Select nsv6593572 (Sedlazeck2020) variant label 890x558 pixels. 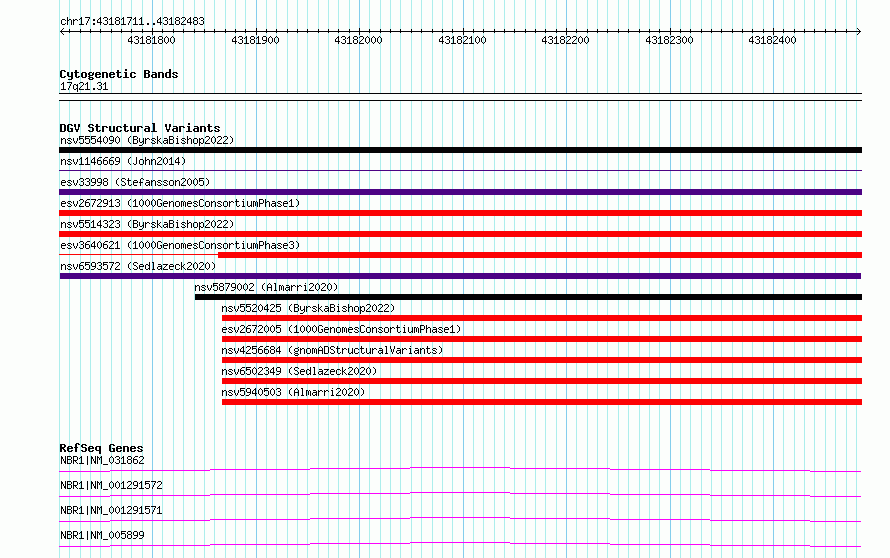[138, 266]
